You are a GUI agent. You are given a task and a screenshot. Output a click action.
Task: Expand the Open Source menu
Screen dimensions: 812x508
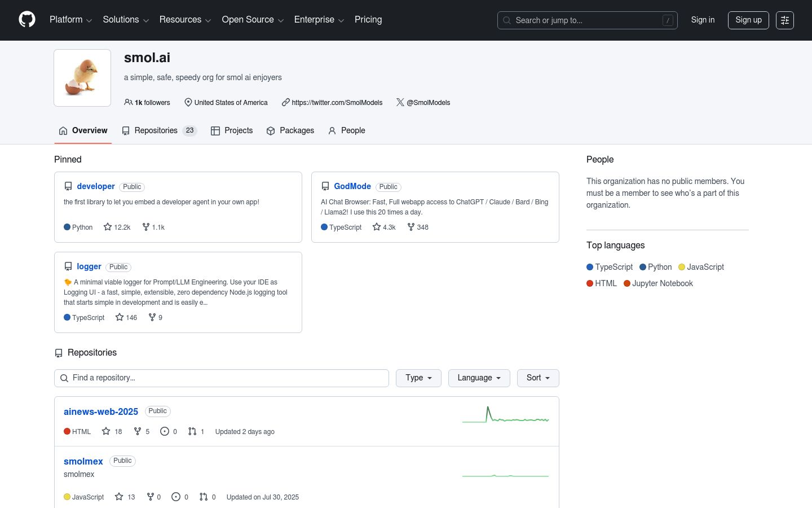(253, 20)
